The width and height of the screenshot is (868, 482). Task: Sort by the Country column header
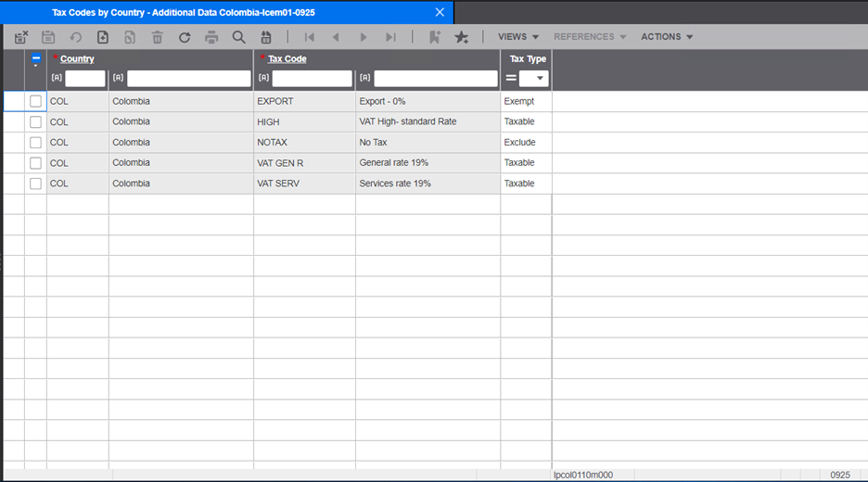coord(77,58)
